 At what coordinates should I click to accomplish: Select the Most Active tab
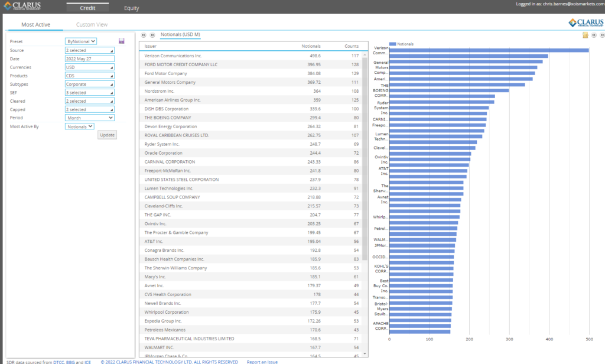pos(35,24)
